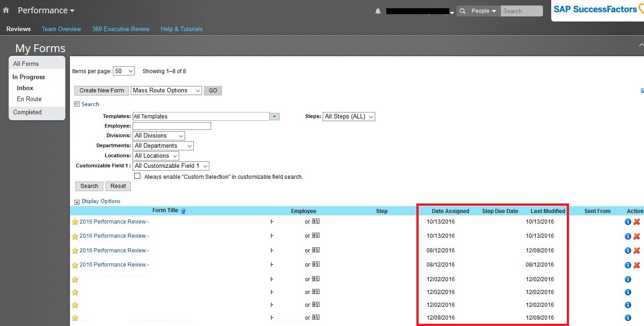Click the home icon in the top bar
Viewport: 644px width, 326px height.
[6, 10]
